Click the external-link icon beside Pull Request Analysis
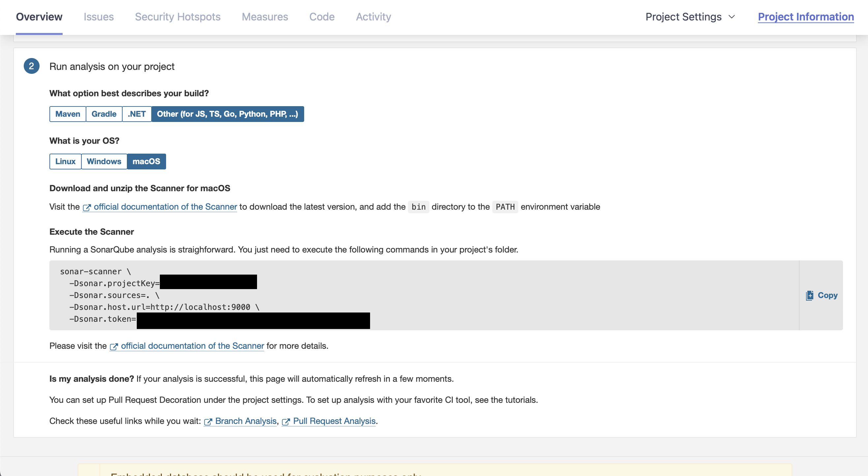The image size is (868, 476). [x=287, y=421]
